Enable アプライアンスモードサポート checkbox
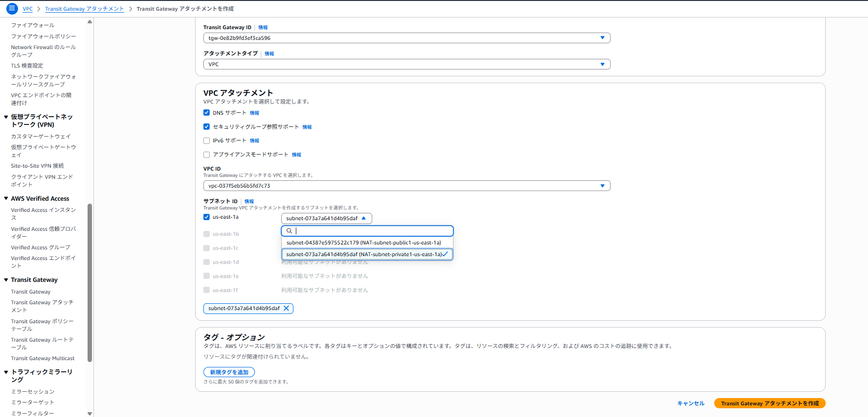This screenshot has height=417, width=868. [x=206, y=155]
